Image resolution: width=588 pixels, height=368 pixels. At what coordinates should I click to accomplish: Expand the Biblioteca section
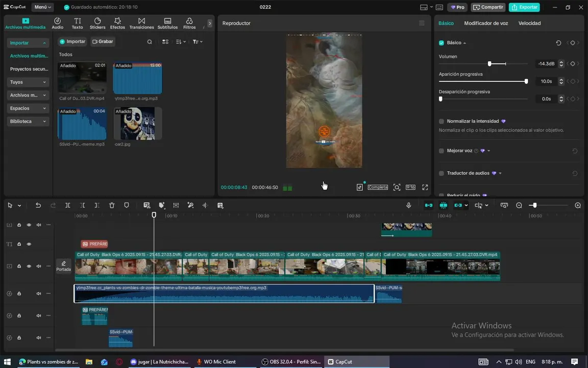pos(28,121)
